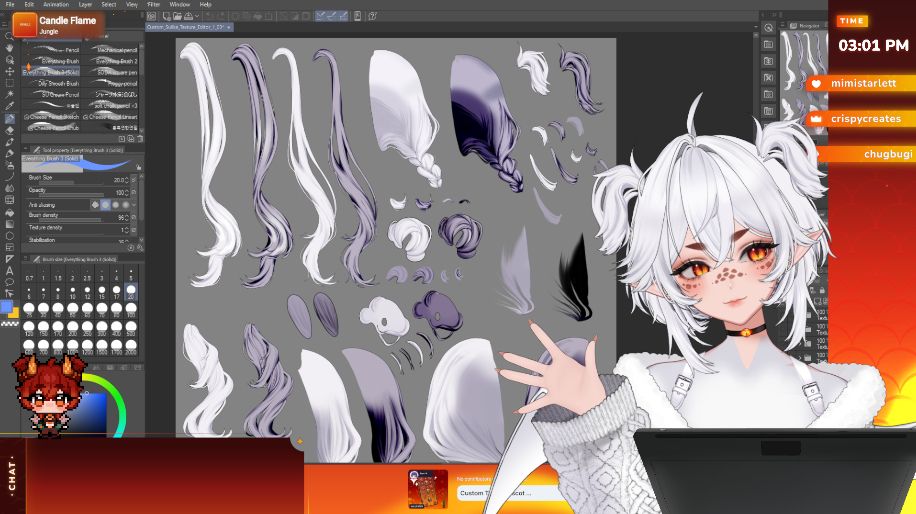Image resolution: width=916 pixels, height=514 pixels.
Task: Open the Layer menu
Action: pyautogui.click(x=85, y=4)
